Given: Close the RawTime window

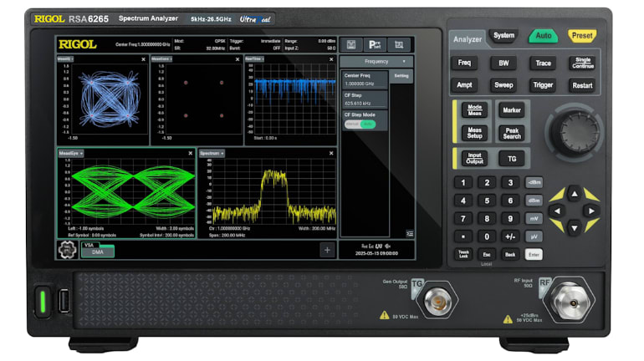Looking at the screenshot, I should (331, 59).
